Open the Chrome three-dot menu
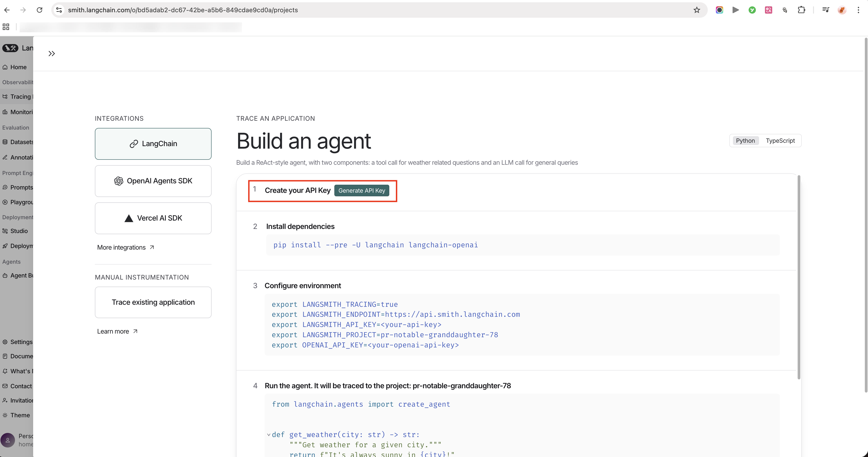The width and height of the screenshot is (868, 457). point(858,10)
